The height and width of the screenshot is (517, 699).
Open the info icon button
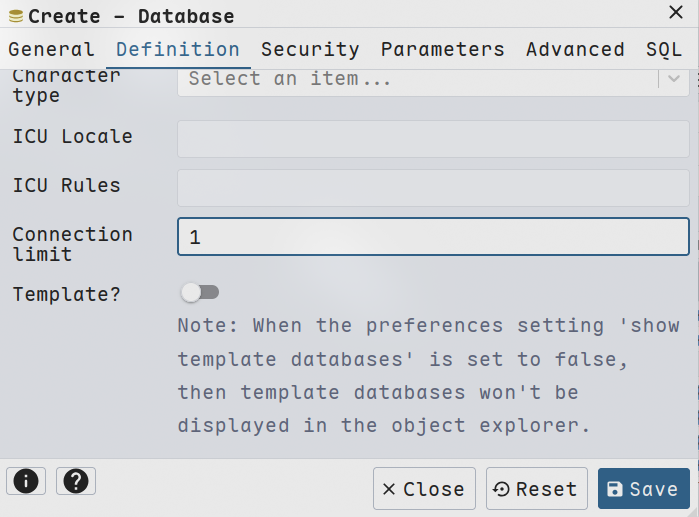click(x=26, y=481)
